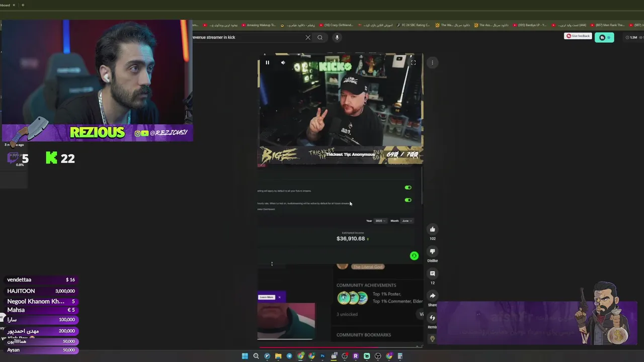Viewport: 644px width, 362px height.
Task: Toggle the upper green switch in settings
Action: 408,188
